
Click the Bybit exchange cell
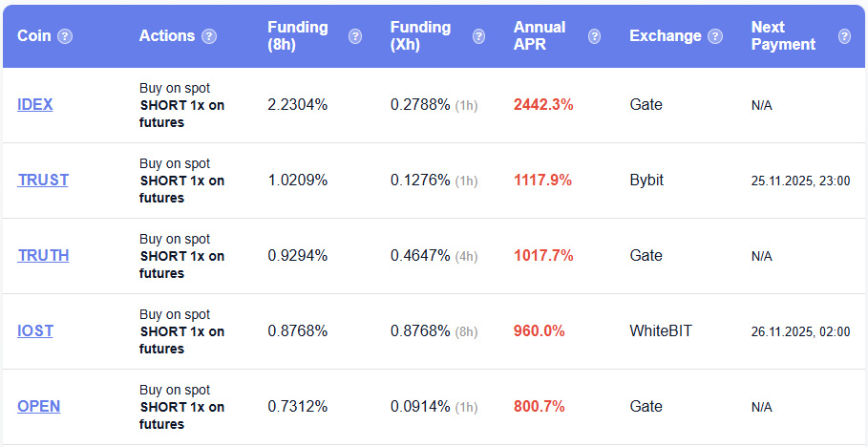click(646, 181)
